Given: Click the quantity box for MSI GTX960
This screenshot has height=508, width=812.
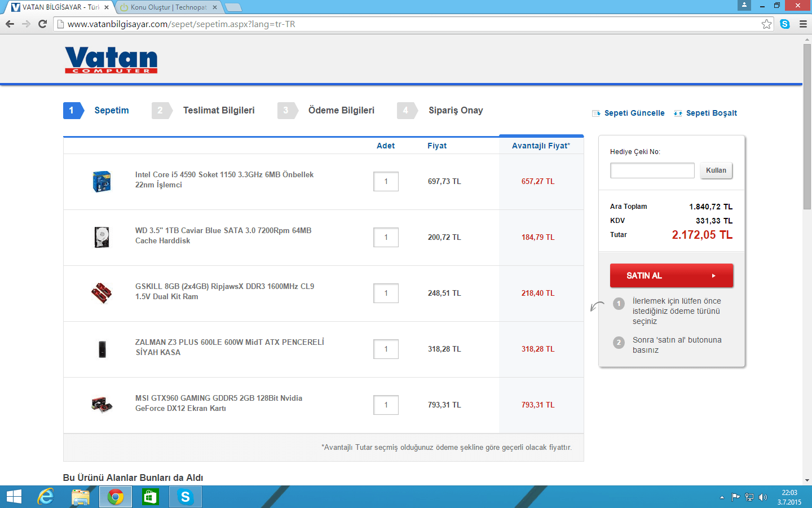Looking at the screenshot, I should coord(386,405).
